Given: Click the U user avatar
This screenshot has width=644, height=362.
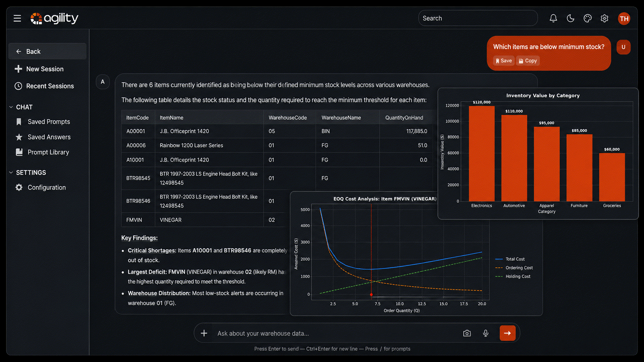Looking at the screenshot, I should point(623,47).
